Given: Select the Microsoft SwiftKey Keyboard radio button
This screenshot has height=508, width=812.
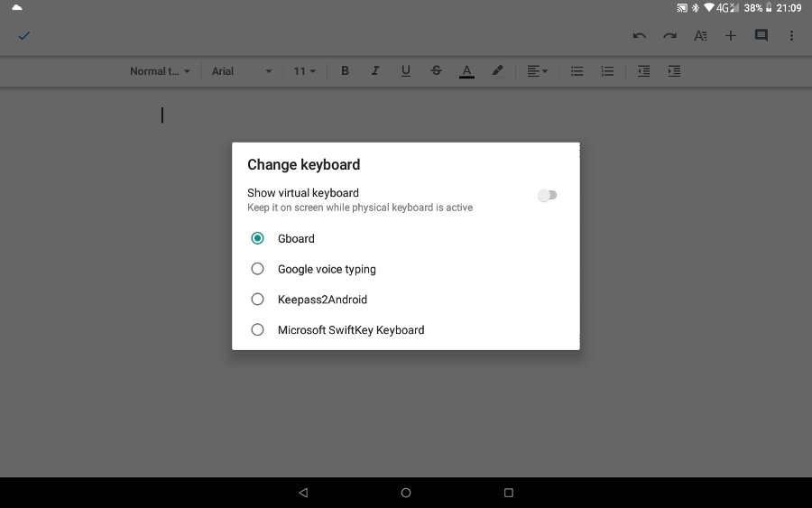Looking at the screenshot, I should pyautogui.click(x=257, y=330).
